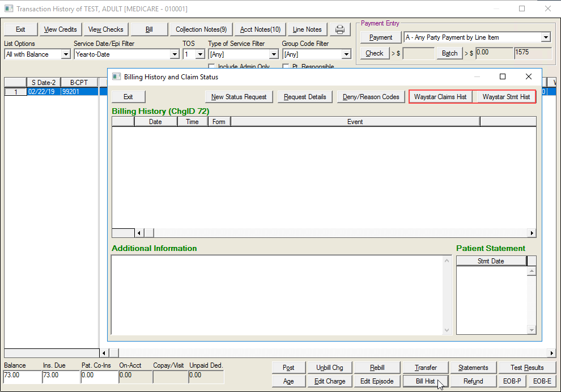Click the Age button

click(289, 381)
